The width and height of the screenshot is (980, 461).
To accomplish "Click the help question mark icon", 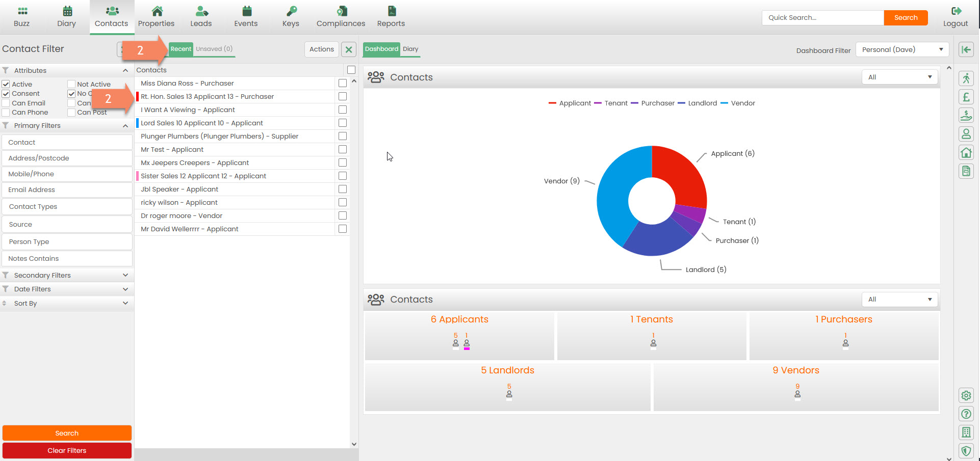I will point(966,414).
